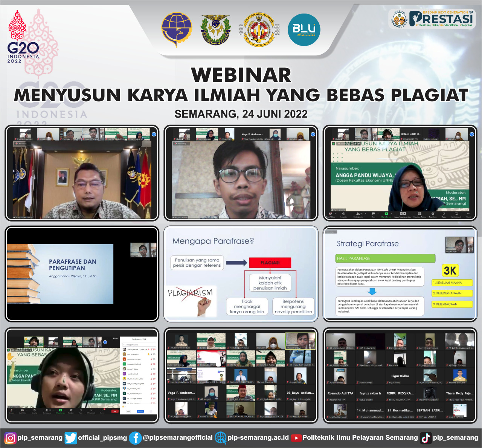Collapse the Participants (190) panel chevron
This screenshot has height=448, width=482.
click(123, 339)
